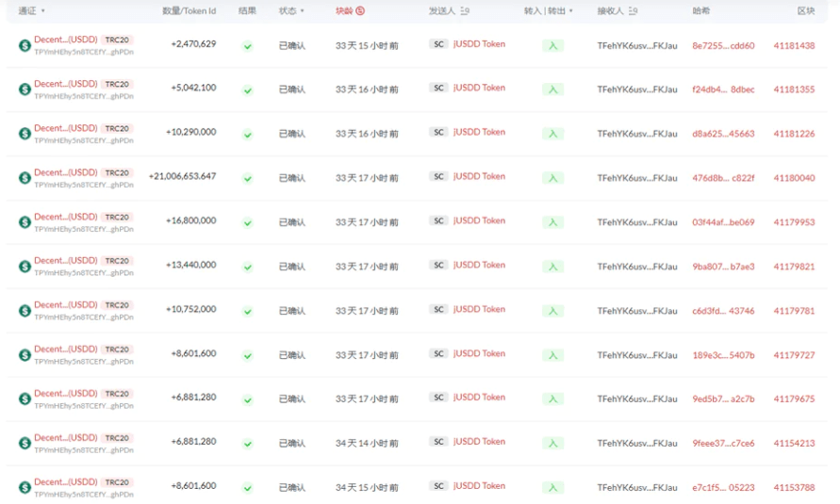This screenshot has height=504, width=840.
Task: Click the USDD token icon in the +2,470,629 row
Action: tap(25, 45)
